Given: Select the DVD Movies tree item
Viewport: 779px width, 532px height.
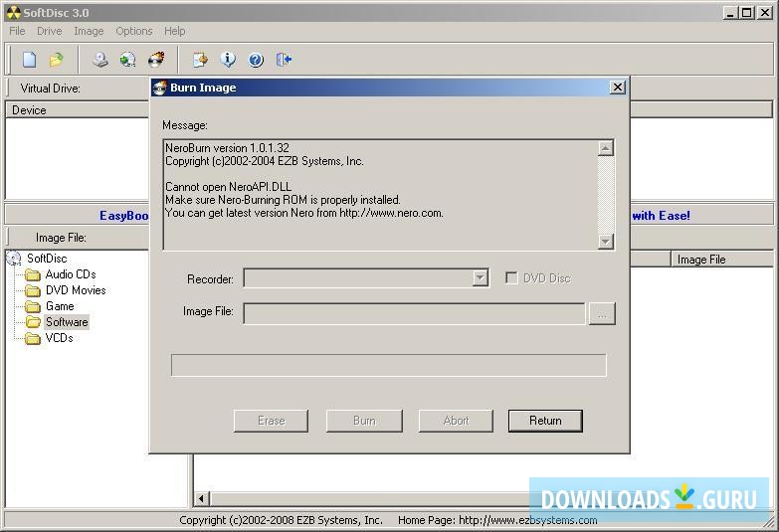Looking at the screenshot, I should (x=76, y=290).
